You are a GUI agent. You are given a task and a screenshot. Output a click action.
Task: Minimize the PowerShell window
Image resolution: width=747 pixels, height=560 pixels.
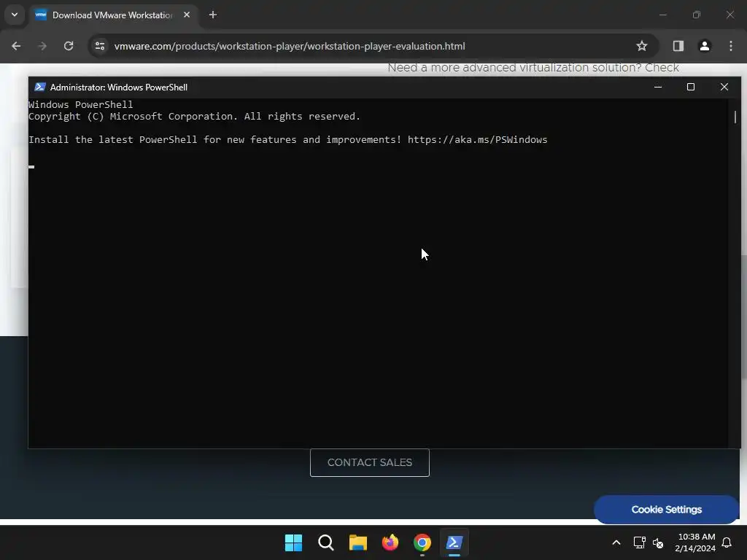tap(658, 87)
